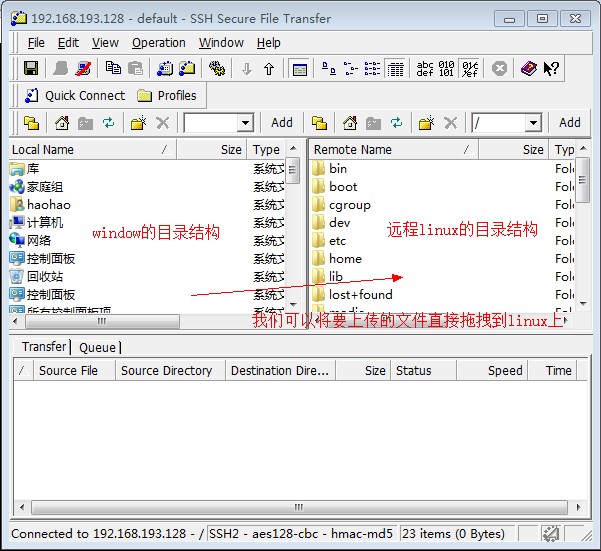This screenshot has width=601, height=551.
Task: Select the etc folder in remote list
Action: point(337,241)
